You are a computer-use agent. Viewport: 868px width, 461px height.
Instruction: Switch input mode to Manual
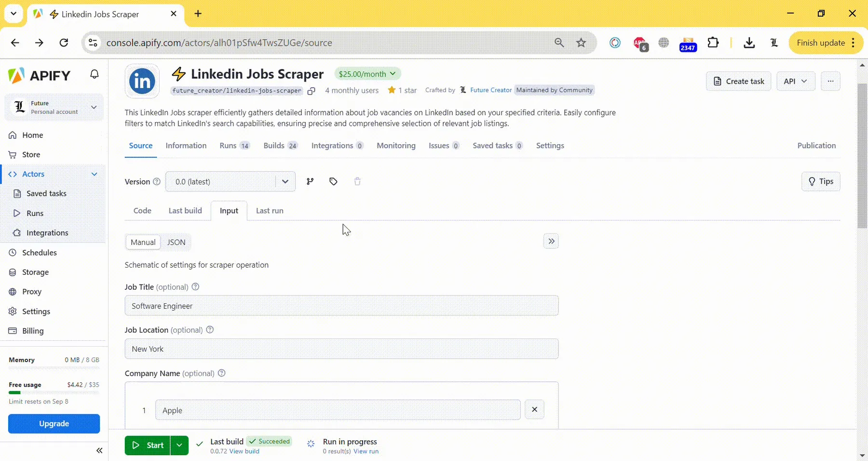tap(143, 242)
